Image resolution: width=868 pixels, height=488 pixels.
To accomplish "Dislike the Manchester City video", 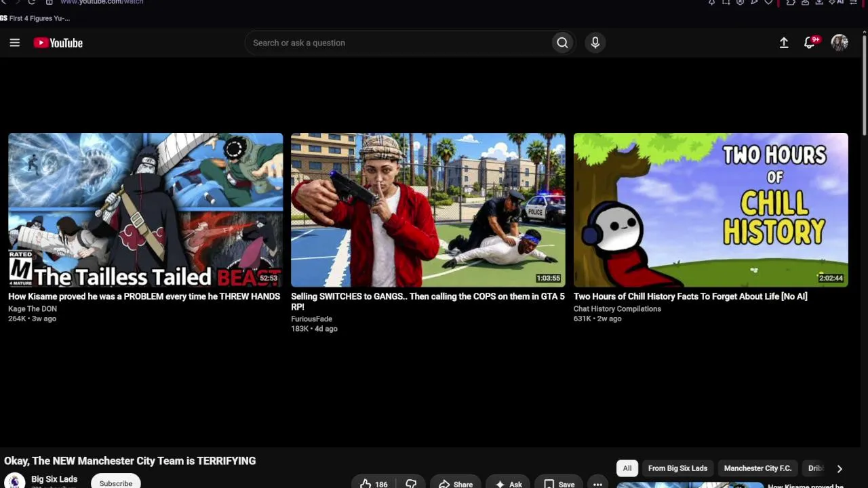I will (411, 483).
